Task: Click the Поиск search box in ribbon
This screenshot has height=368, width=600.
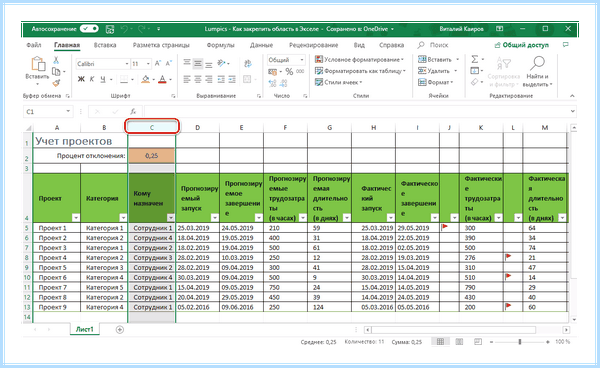Action: [433, 45]
